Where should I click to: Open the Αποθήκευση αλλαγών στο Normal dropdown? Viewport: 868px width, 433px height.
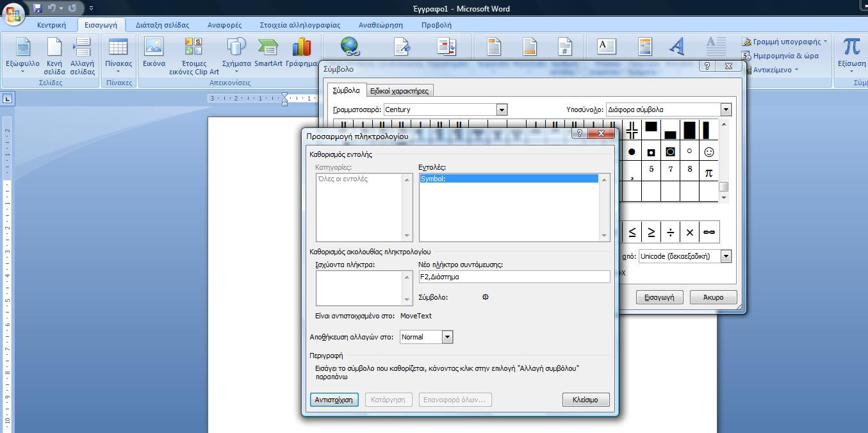point(447,337)
